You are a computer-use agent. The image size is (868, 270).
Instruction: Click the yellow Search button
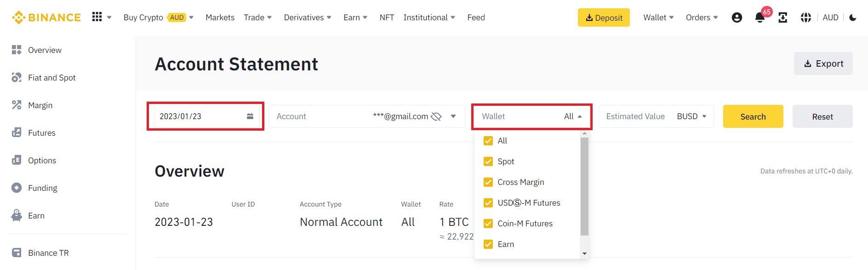click(753, 116)
